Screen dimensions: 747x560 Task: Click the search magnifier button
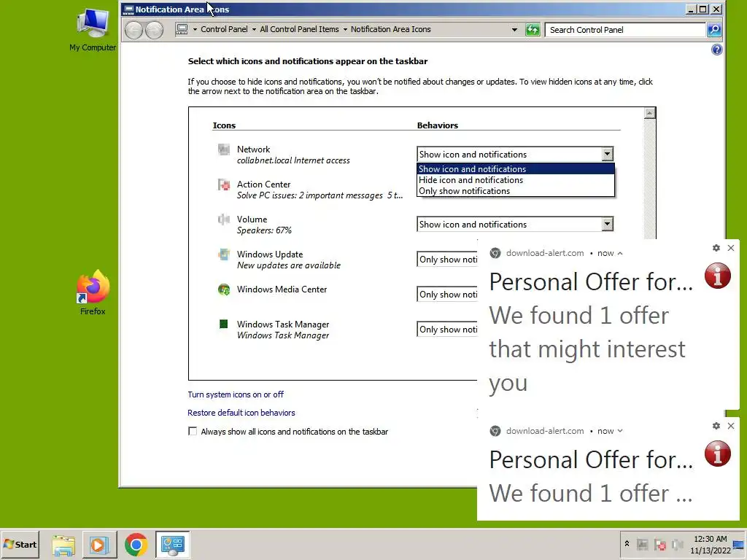click(x=713, y=29)
